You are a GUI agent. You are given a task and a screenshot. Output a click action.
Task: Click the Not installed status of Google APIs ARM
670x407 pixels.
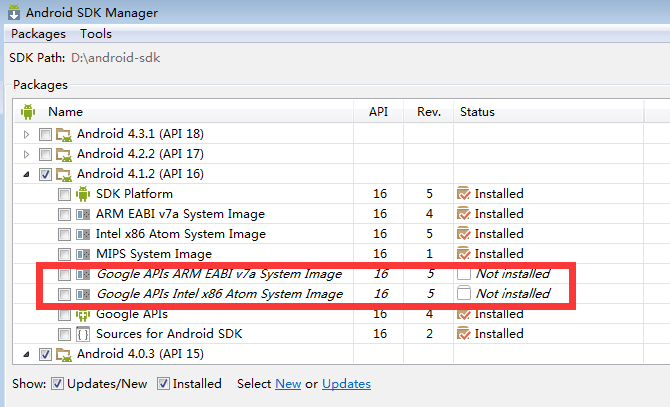[x=513, y=274]
